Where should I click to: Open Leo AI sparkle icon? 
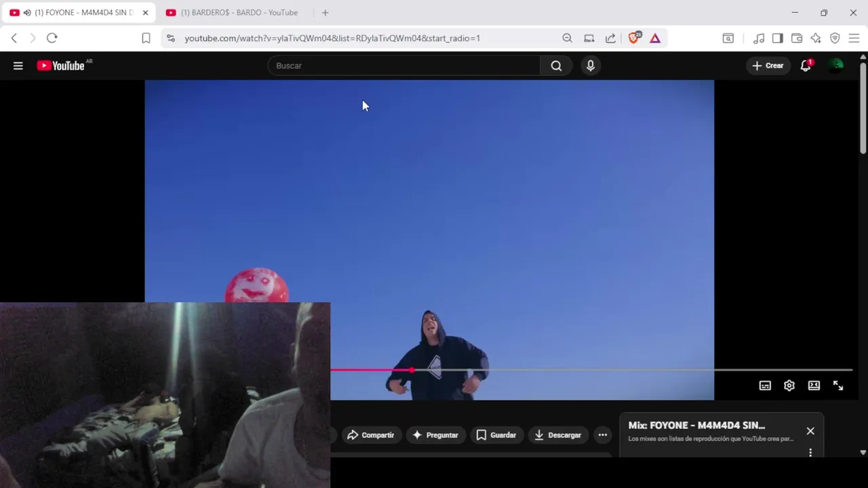816,39
